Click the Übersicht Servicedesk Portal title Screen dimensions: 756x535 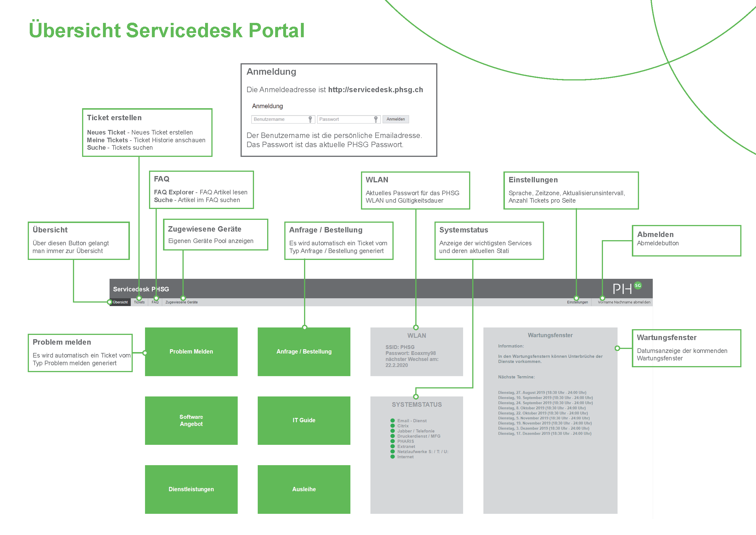click(x=166, y=30)
